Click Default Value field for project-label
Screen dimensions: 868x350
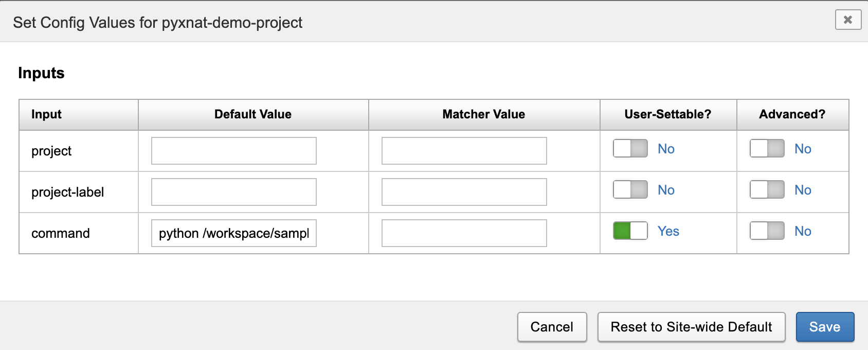[x=233, y=192]
